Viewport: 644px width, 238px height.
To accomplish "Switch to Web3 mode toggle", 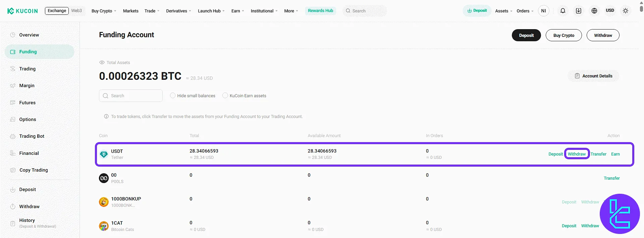I will point(76,11).
